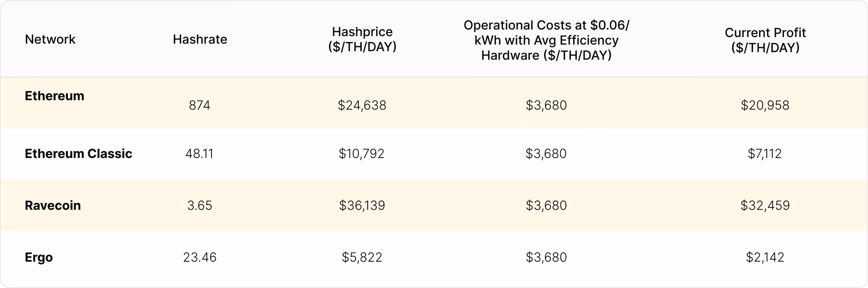Click Ravecoin current profit $32,459

pyautogui.click(x=765, y=206)
